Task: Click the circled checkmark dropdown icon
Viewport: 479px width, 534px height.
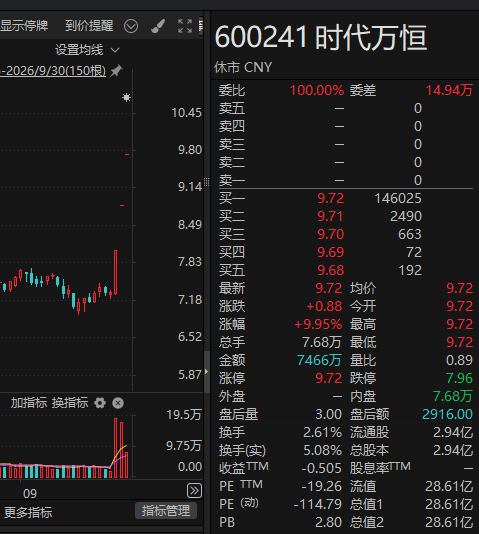Action: point(131,26)
